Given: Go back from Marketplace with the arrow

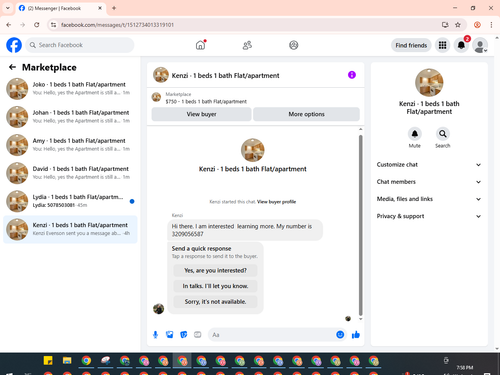Looking at the screenshot, I should (x=12, y=67).
